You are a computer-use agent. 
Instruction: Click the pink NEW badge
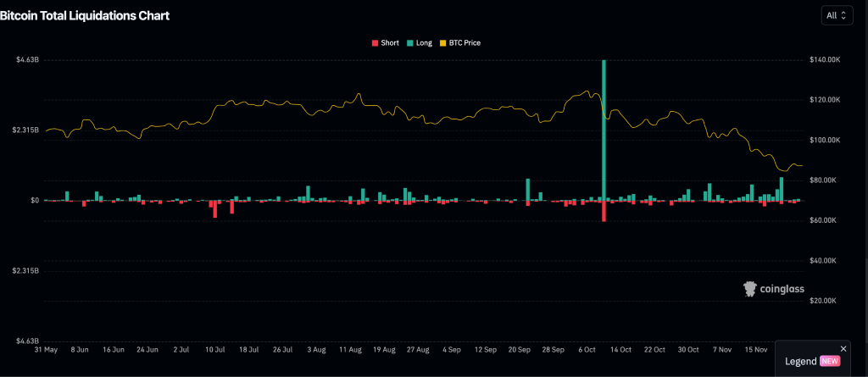(829, 361)
